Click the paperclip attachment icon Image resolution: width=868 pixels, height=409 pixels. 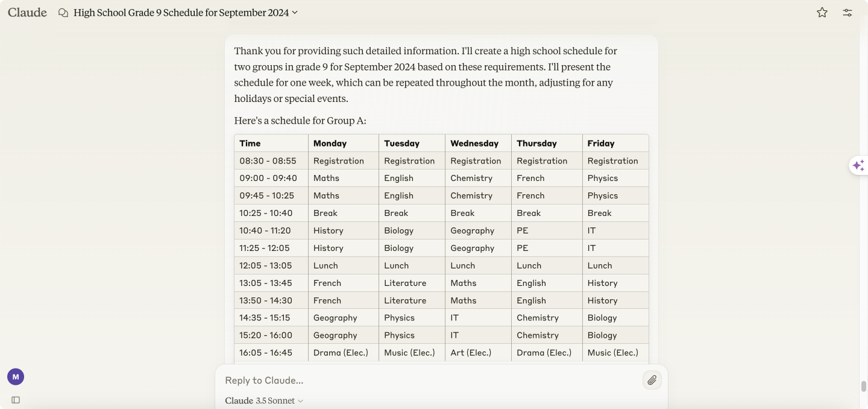652,380
